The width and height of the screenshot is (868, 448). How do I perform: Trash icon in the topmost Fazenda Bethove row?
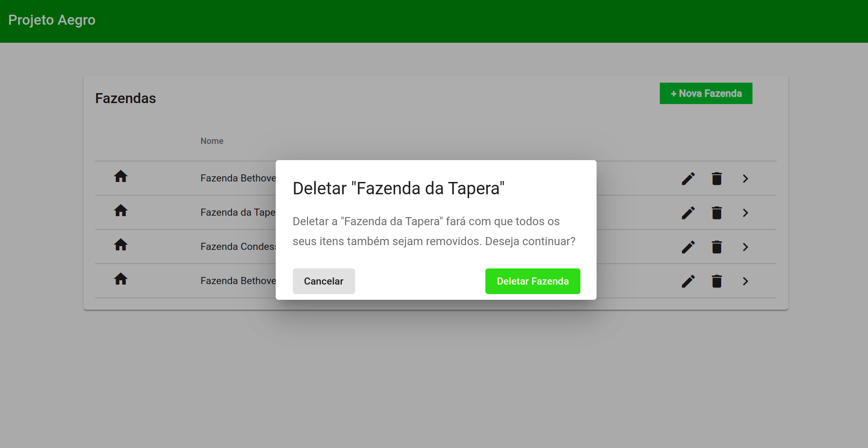point(717,179)
